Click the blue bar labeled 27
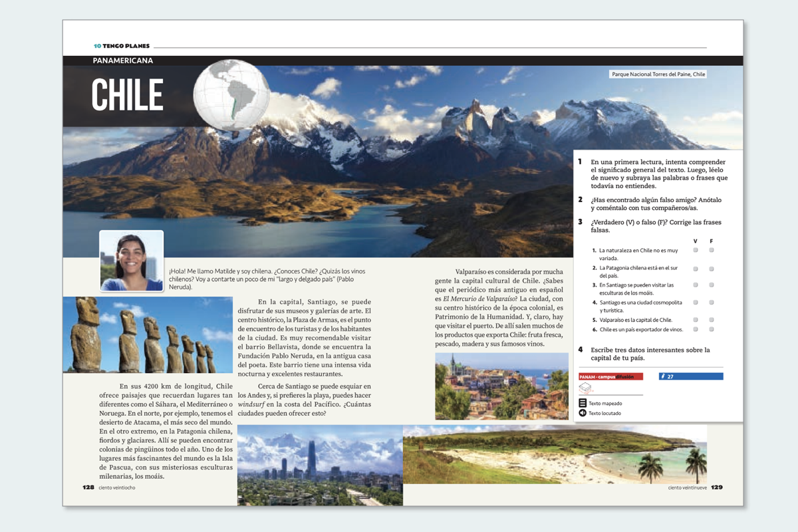 click(691, 376)
